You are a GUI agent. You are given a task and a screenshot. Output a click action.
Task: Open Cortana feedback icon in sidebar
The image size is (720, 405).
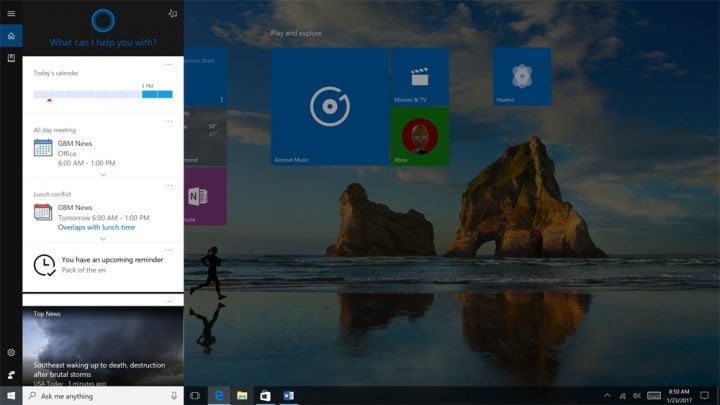[11, 375]
